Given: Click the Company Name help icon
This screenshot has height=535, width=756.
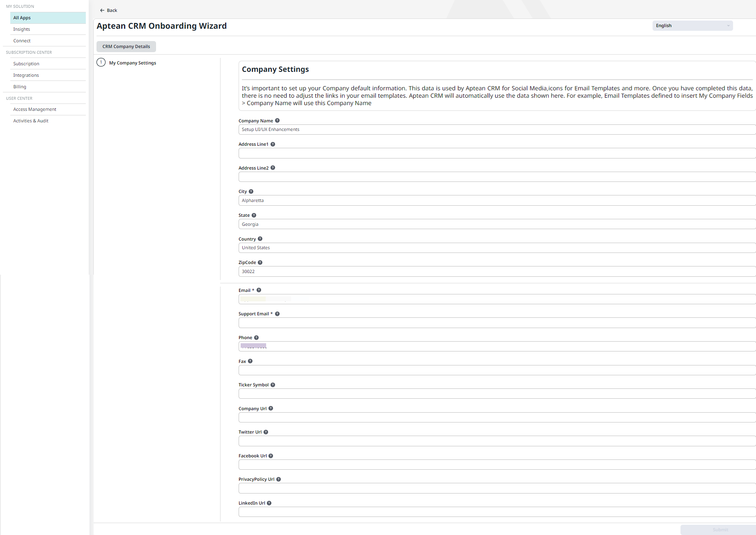Looking at the screenshot, I should tap(277, 121).
